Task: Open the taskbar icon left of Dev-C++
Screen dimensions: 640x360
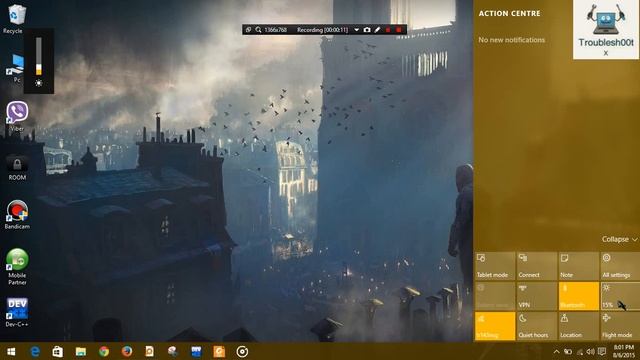Action: [173, 351]
